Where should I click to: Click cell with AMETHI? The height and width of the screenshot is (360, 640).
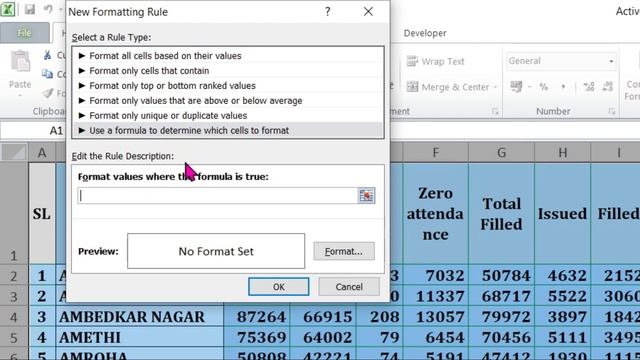coord(140,338)
